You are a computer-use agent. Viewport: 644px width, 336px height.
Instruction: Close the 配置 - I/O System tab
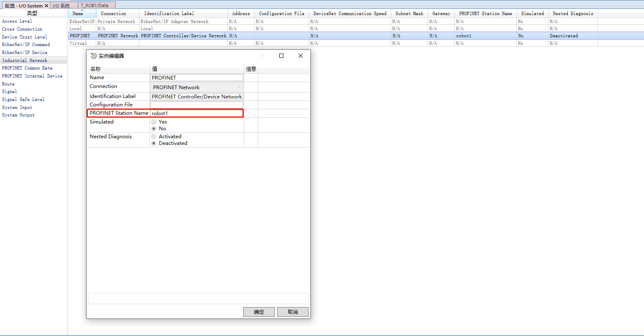pyautogui.click(x=46, y=6)
